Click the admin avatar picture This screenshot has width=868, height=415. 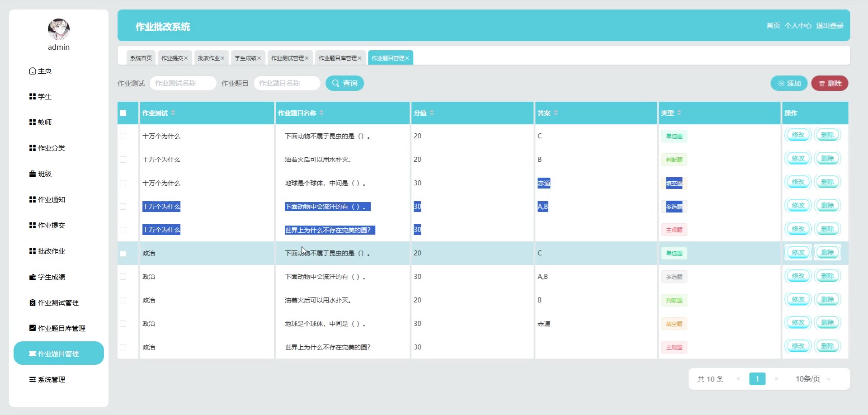tap(59, 29)
